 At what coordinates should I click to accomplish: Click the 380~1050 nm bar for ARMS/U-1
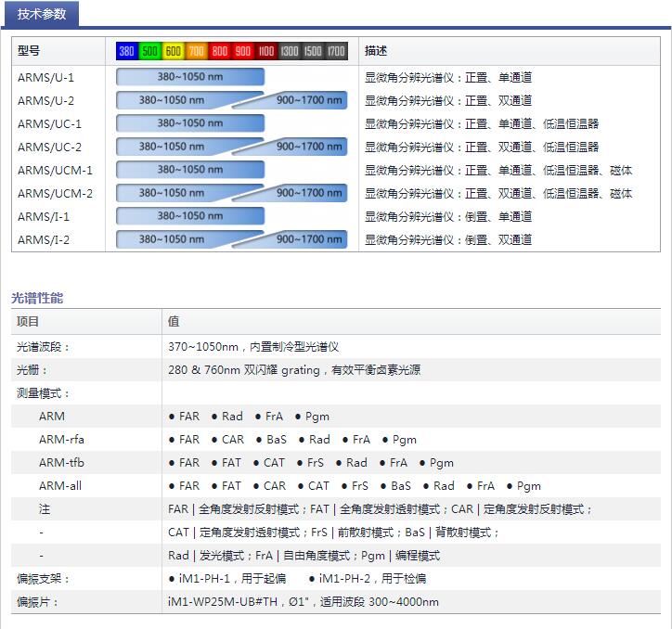click(x=190, y=77)
